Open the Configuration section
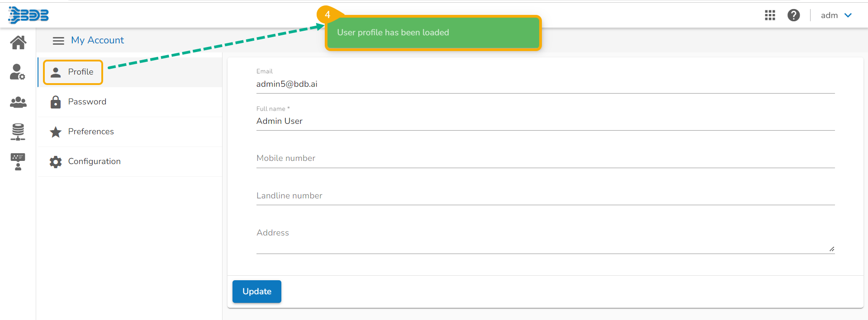Image resolution: width=868 pixels, height=320 pixels. [94, 162]
